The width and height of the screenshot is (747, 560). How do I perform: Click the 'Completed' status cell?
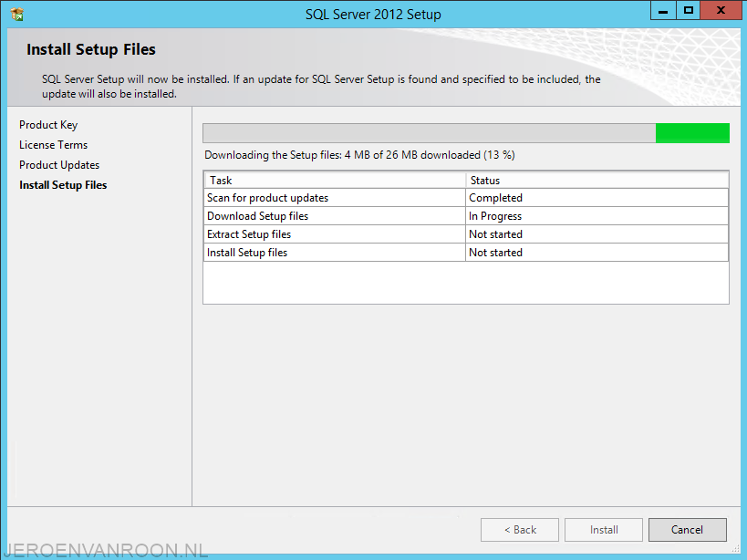[597, 198]
